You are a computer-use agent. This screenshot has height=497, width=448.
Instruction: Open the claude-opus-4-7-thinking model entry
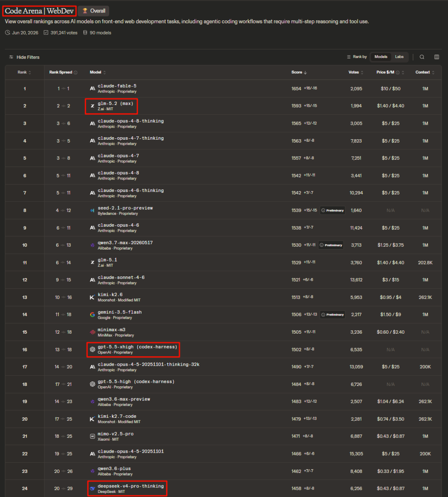pos(131,138)
